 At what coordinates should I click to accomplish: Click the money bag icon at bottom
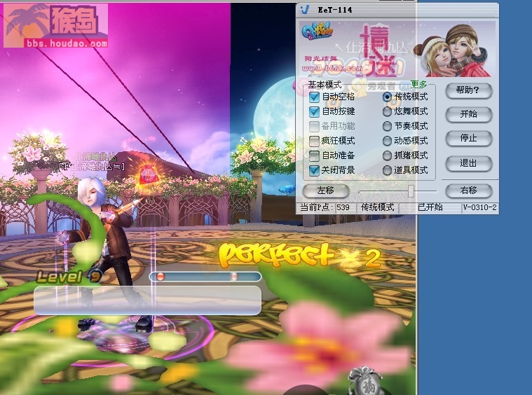(364, 380)
